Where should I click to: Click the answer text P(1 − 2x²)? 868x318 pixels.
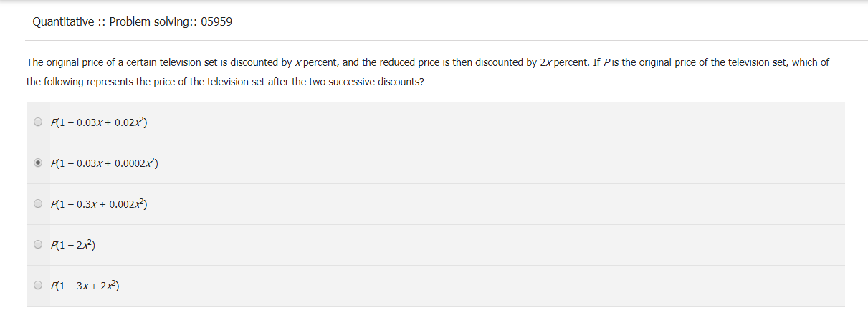(x=73, y=245)
